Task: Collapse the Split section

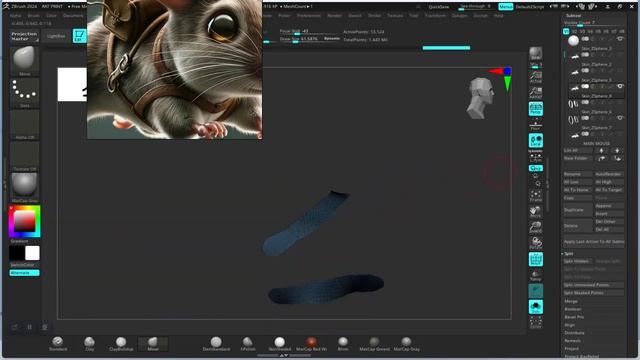Action: [x=569, y=254]
